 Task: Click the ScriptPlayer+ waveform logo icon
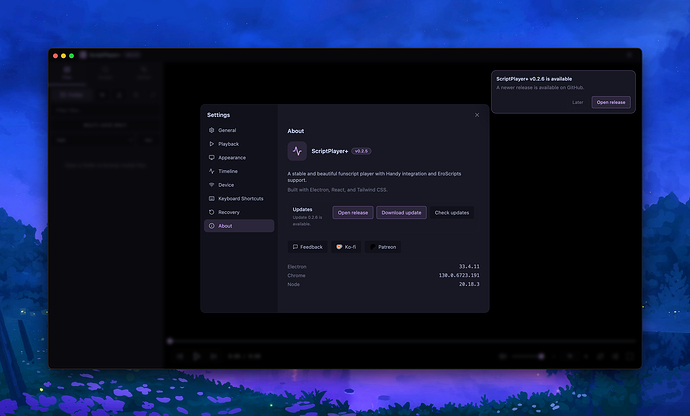[297, 151]
